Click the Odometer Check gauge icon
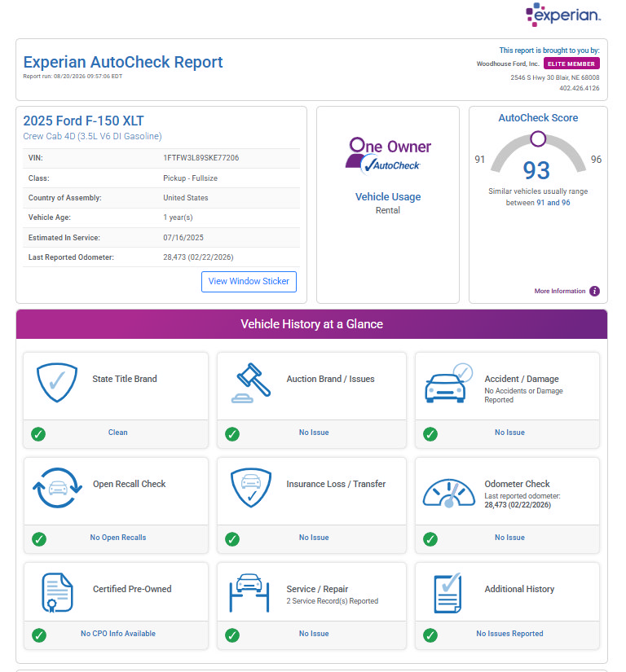Screen dimensions: 626x672 tap(449, 493)
